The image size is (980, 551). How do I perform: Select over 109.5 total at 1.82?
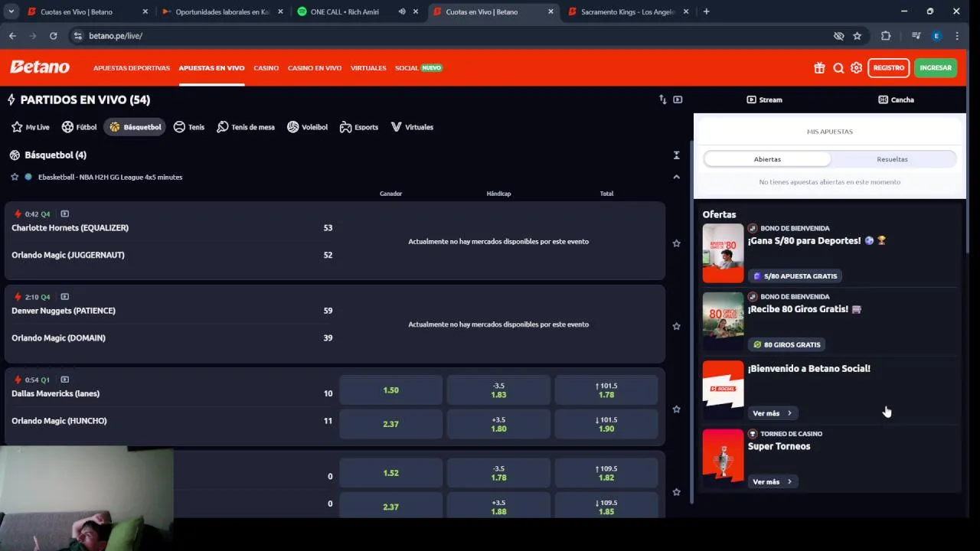606,473
